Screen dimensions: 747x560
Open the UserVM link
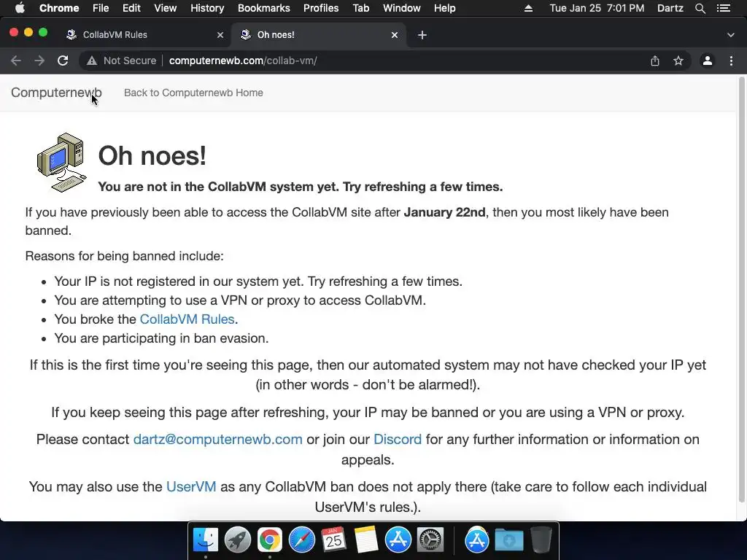tap(191, 486)
